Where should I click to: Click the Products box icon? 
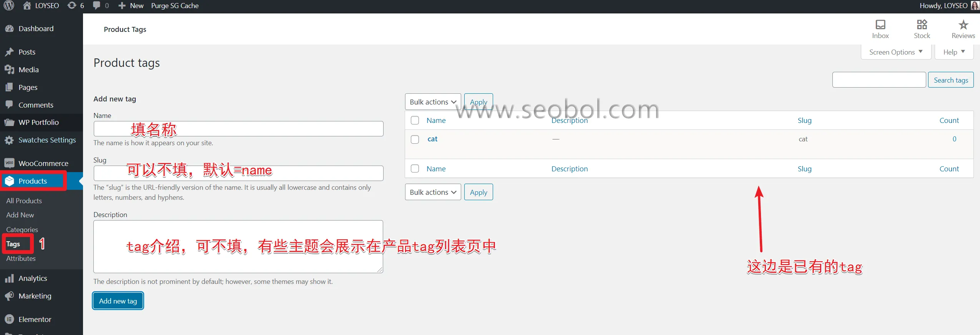coord(9,181)
